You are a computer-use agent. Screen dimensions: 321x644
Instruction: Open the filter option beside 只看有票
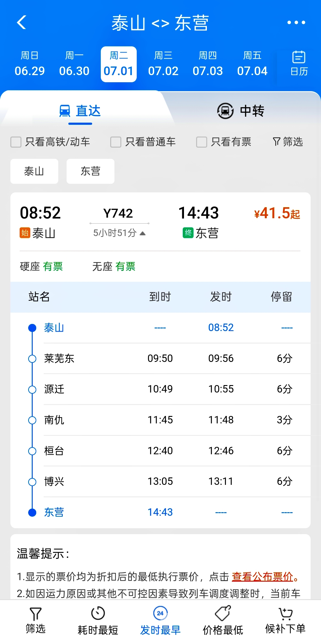(288, 142)
